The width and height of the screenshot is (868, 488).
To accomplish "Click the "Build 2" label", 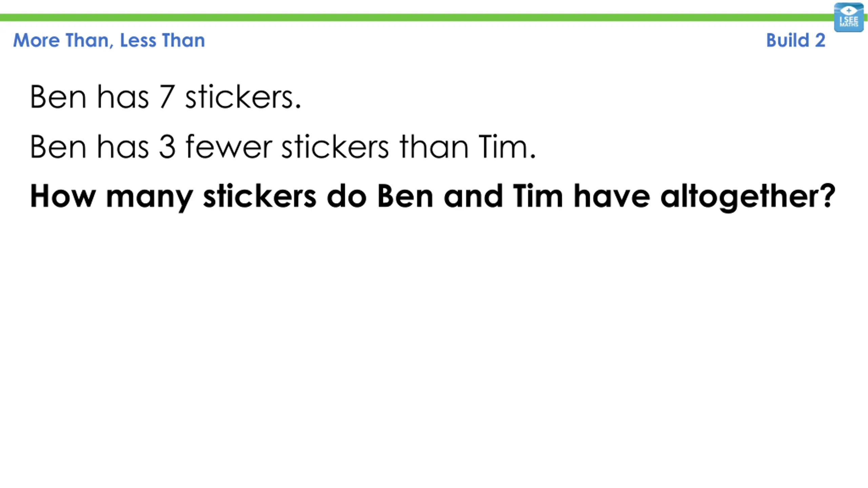I will (x=795, y=40).
